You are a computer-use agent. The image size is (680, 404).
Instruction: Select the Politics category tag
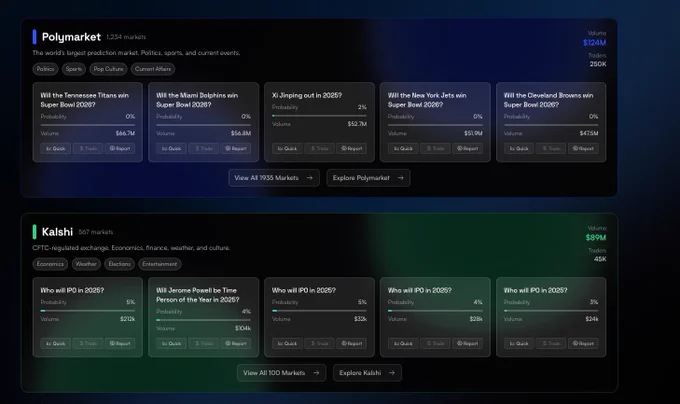point(45,69)
